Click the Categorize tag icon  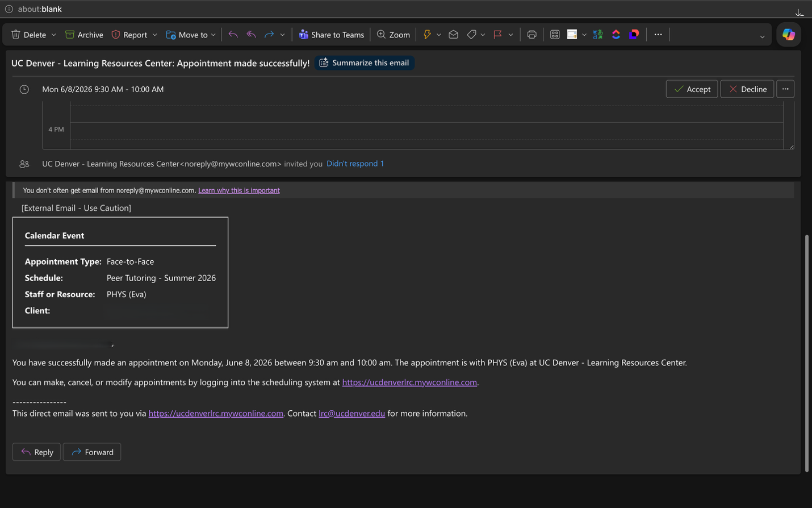point(471,35)
